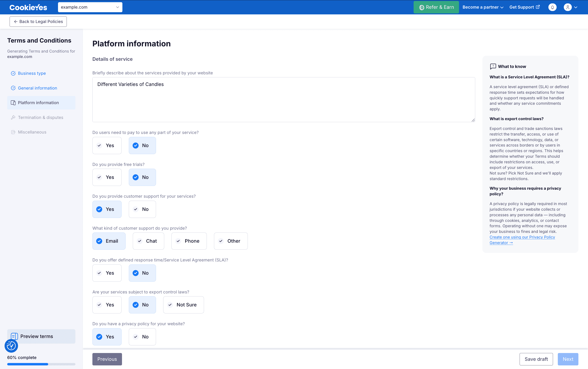The width and height of the screenshot is (588, 369).
Task: Click the 'Details of service' heading
Action: (113, 59)
